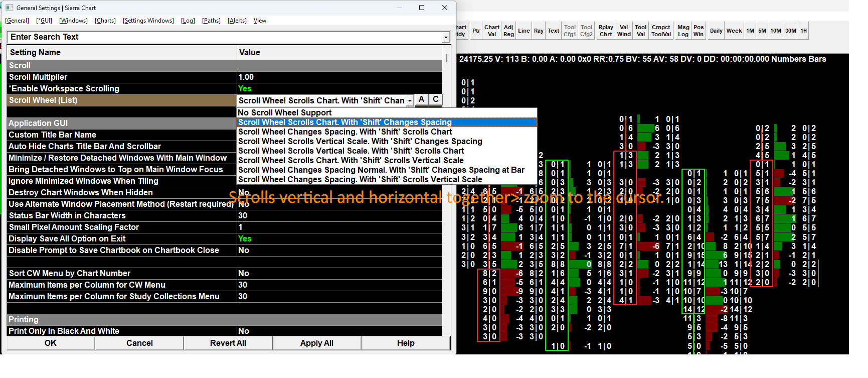Click Small Pixel Amount Scaling Factor value

coord(339,227)
